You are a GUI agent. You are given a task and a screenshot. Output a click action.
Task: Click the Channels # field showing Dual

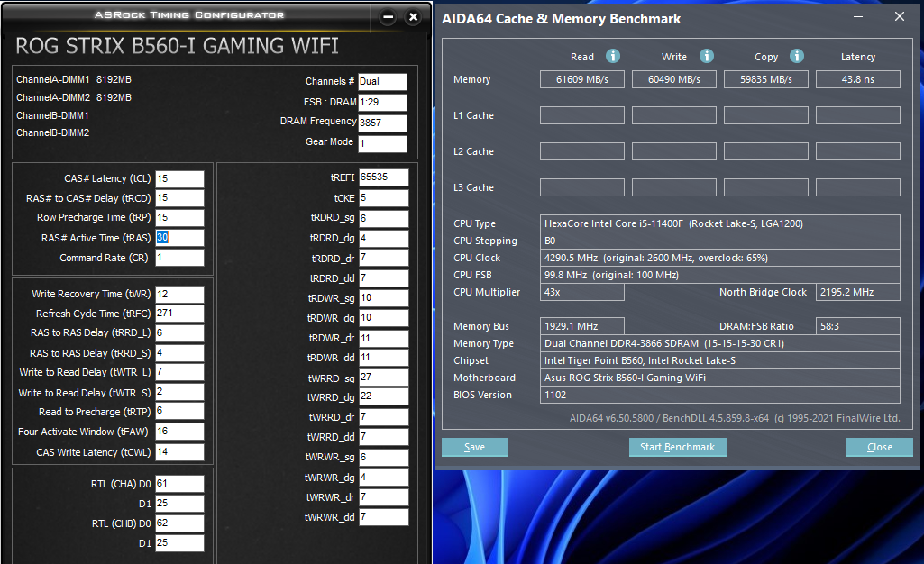point(382,82)
